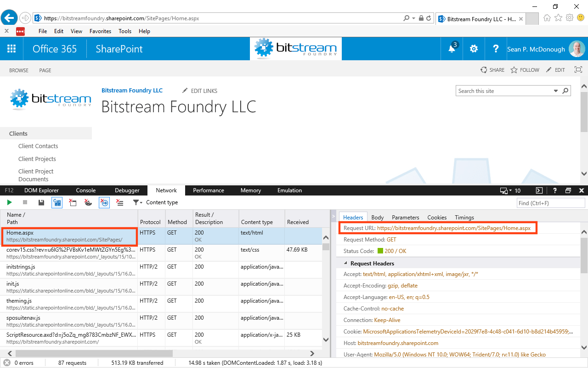588x368 pixels.
Task: Pin the DevTools pane to window
Action: point(568,190)
